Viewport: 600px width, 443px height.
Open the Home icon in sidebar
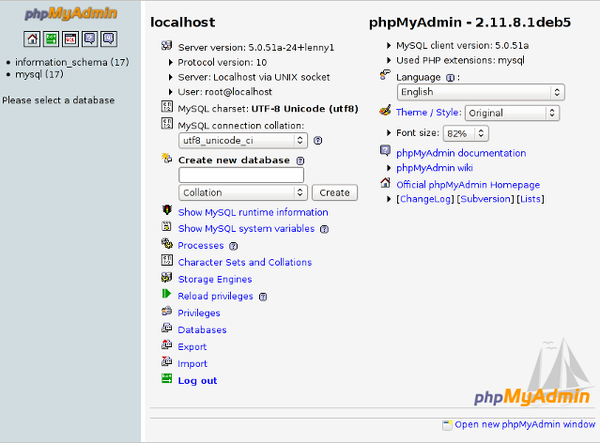tap(32, 39)
